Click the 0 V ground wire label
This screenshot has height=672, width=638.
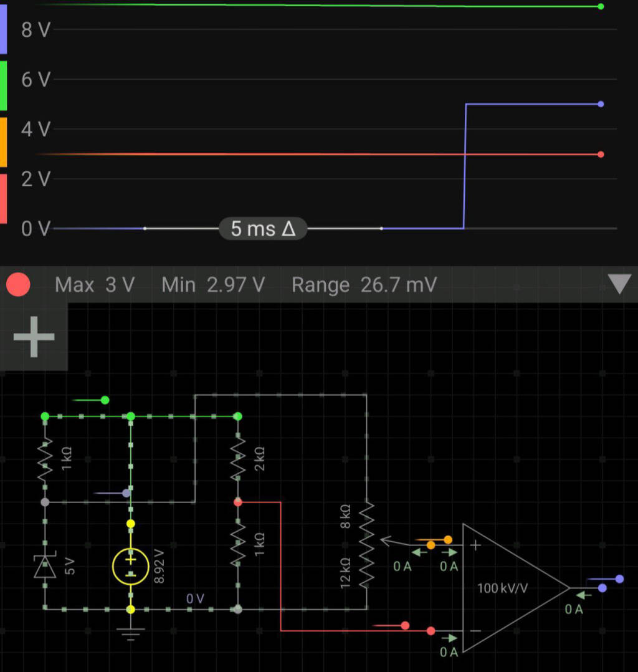195,598
